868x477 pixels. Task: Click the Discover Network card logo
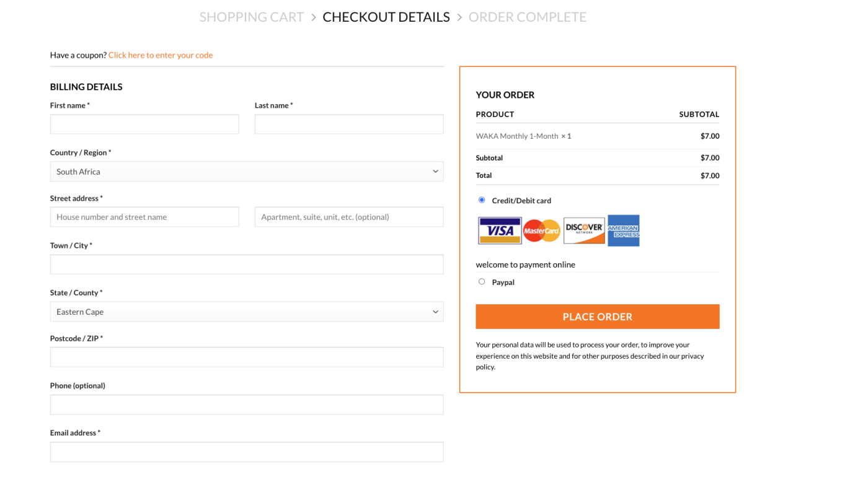pyautogui.click(x=584, y=230)
